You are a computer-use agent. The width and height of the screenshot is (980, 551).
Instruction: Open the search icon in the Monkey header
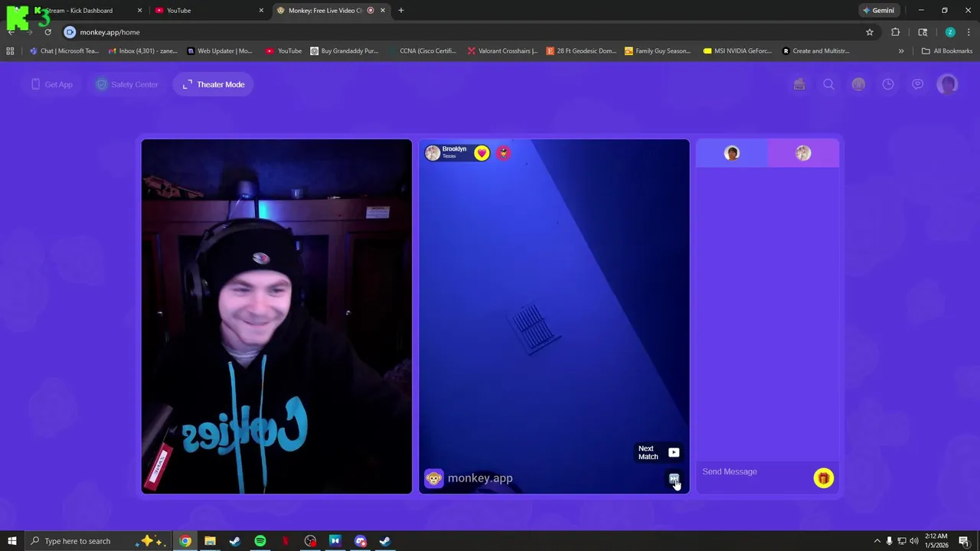828,84
